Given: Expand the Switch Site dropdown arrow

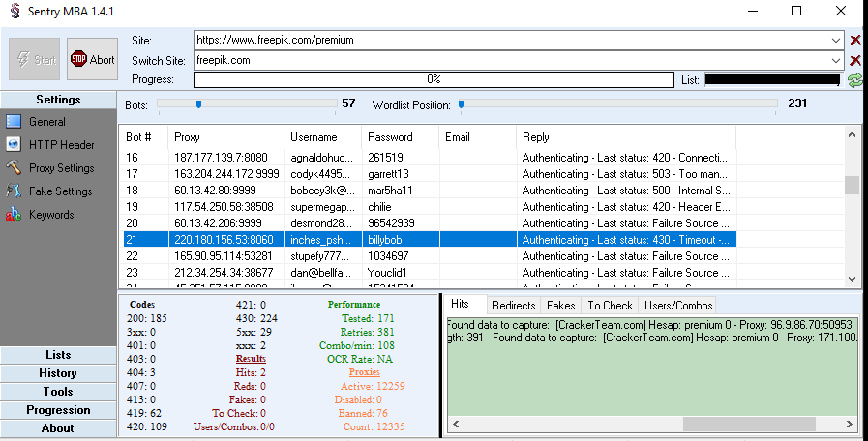Looking at the screenshot, I should coord(835,60).
